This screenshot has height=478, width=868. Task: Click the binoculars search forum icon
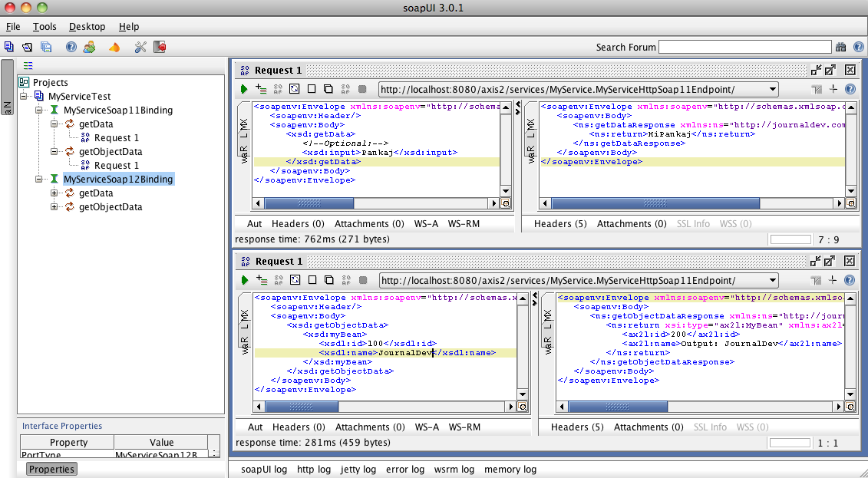841,47
